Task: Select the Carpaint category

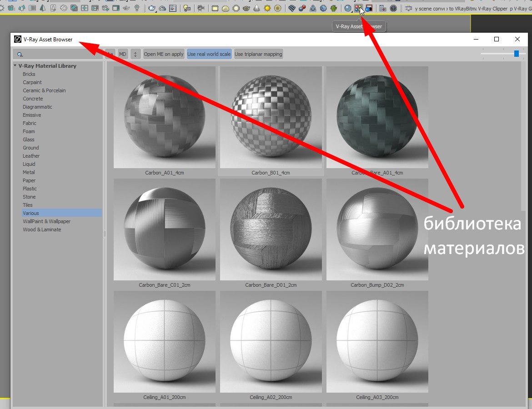Action: point(32,82)
